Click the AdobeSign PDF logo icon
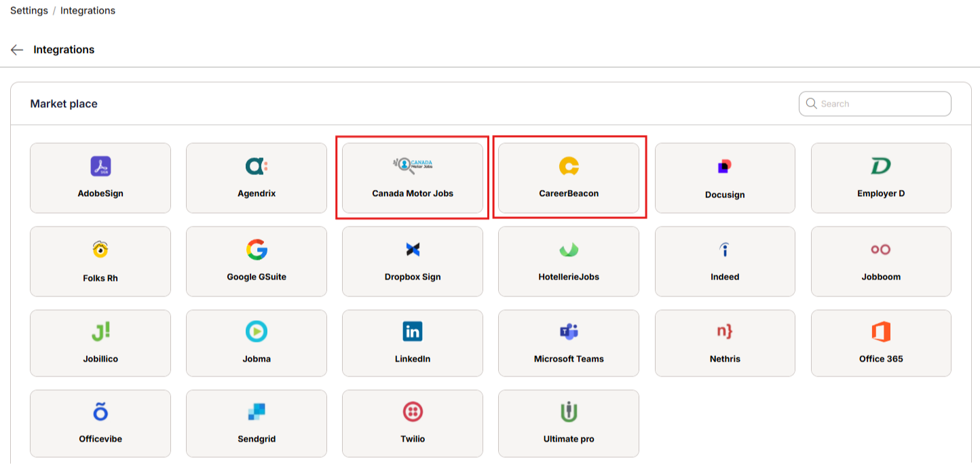The width and height of the screenshot is (980, 466). (x=100, y=166)
